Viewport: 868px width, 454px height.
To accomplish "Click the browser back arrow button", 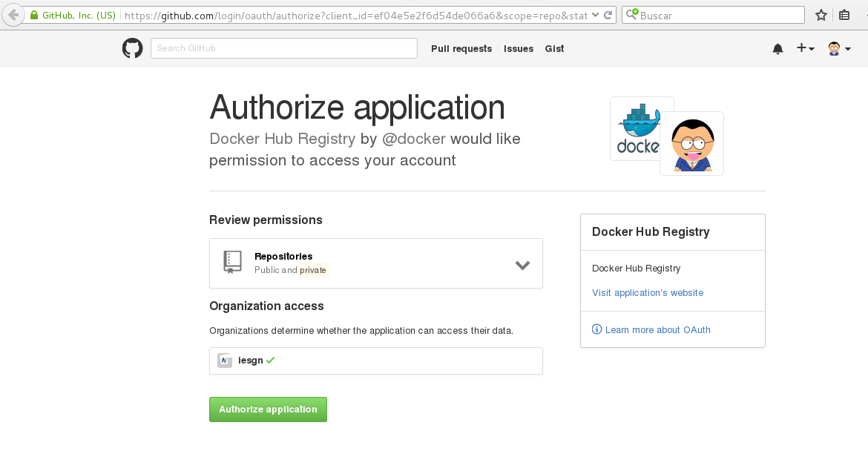I will (x=13, y=15).
